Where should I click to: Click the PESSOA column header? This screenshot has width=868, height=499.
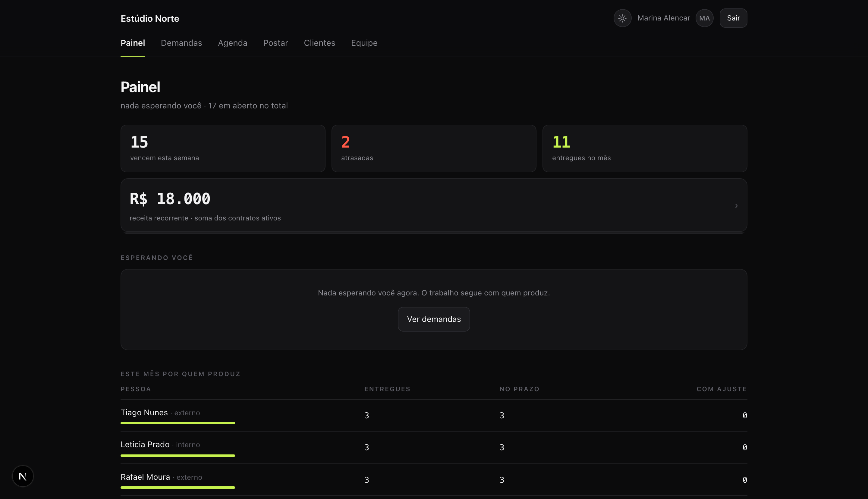point(136,389)
